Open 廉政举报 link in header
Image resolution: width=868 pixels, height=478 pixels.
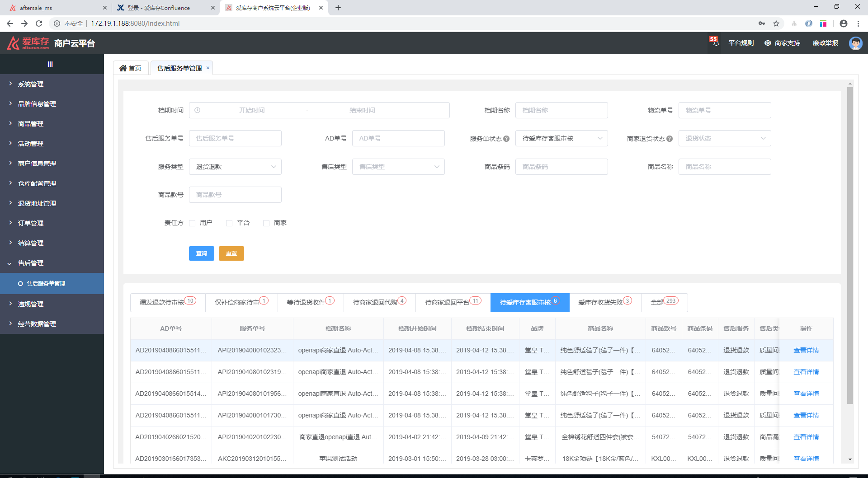(825, 43)
